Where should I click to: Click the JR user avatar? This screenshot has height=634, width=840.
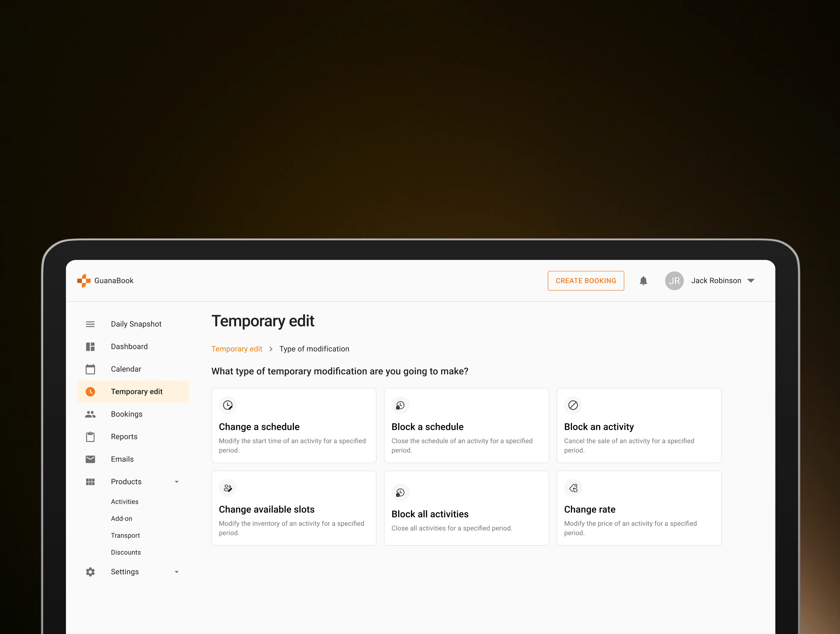coord(674,281)
